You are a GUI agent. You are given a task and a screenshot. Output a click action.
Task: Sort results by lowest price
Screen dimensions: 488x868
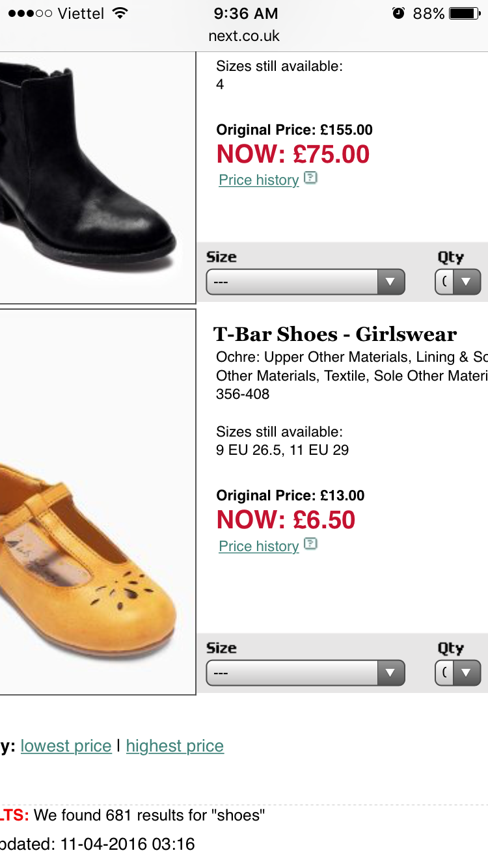click(x=66, y=746)
